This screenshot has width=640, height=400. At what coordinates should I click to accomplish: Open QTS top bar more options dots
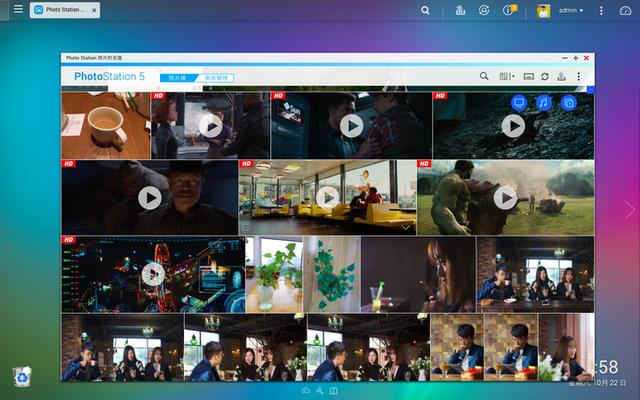pos(601,11)
